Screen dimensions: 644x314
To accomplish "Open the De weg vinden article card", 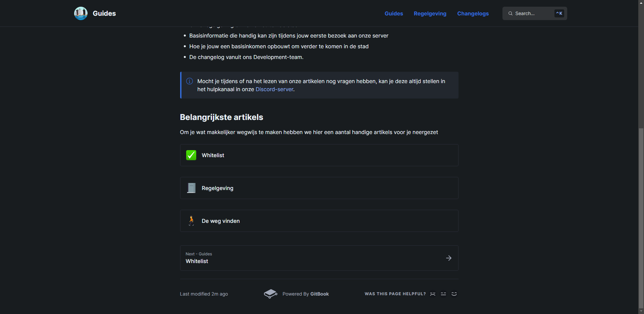I will tap(319, 221).
